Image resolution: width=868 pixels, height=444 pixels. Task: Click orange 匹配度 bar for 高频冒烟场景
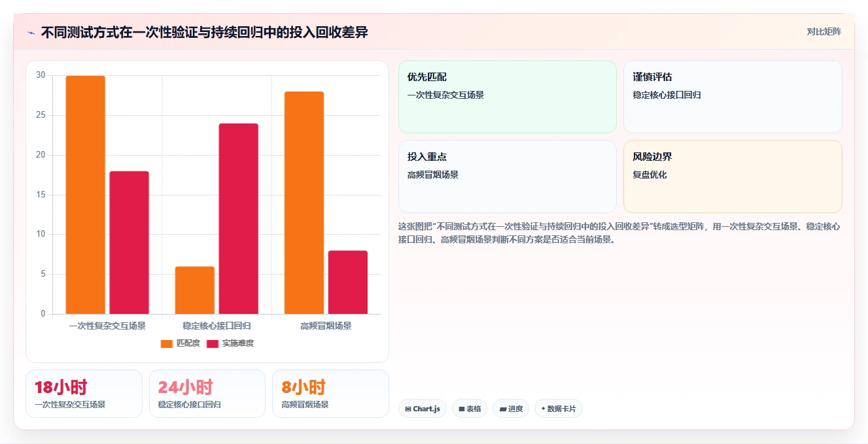[x=304, y=203]
